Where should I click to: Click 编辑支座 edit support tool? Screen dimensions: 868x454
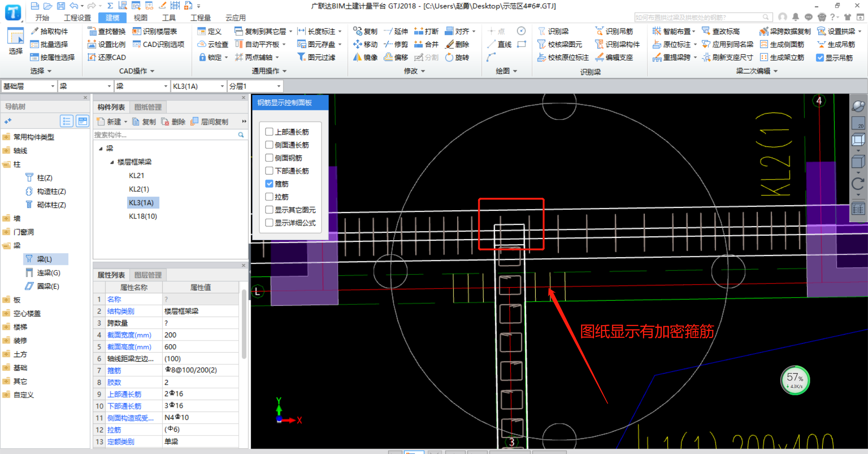pos(614,57)
